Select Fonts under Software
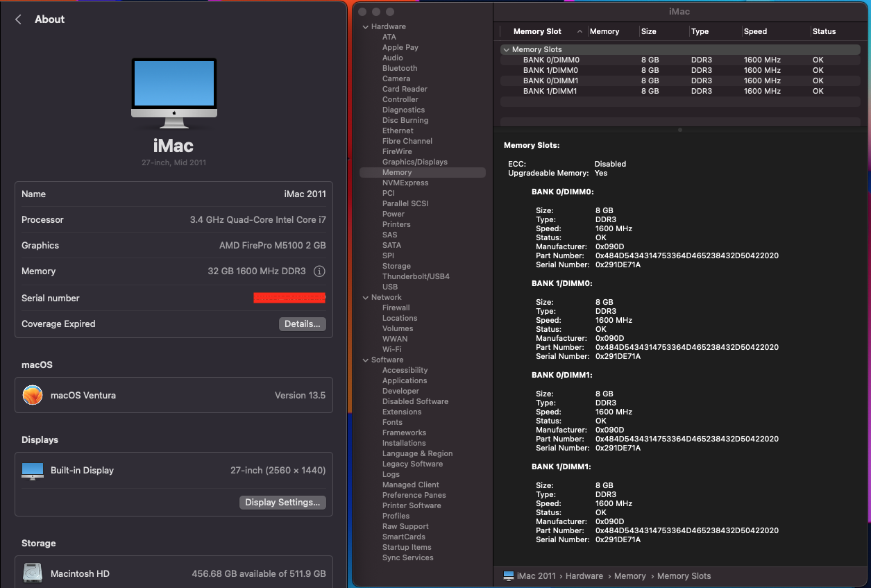Viewport: 871px width, 588px height. point(392,423)
